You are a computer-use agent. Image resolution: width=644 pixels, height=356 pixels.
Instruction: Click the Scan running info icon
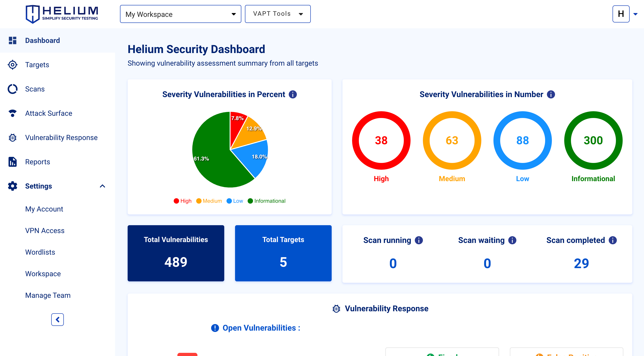(419, 240)
